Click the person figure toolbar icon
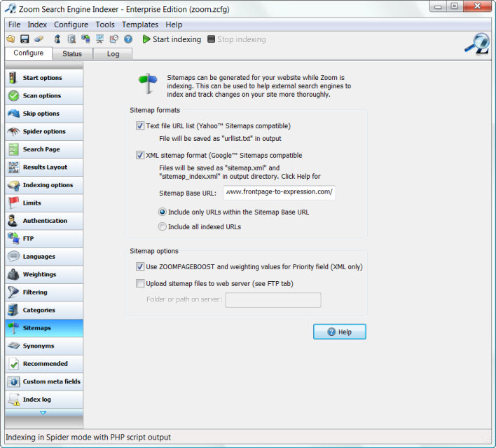Image resolution: width=496 pixels, height=448 pixels. point(57,39)
